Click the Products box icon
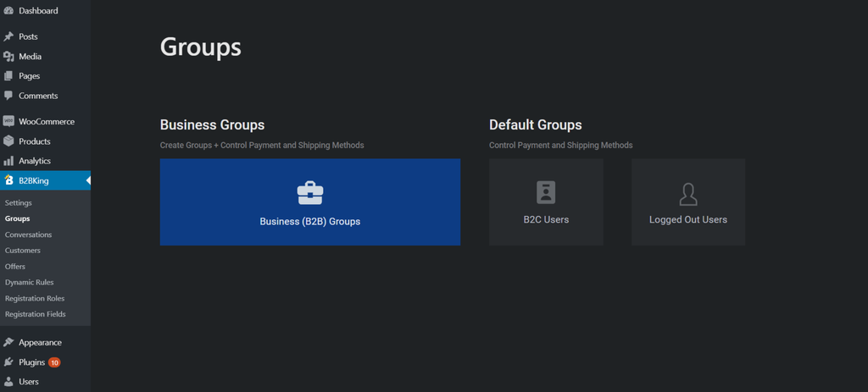This screenshot has height=392, width=868. click(8, 141)
